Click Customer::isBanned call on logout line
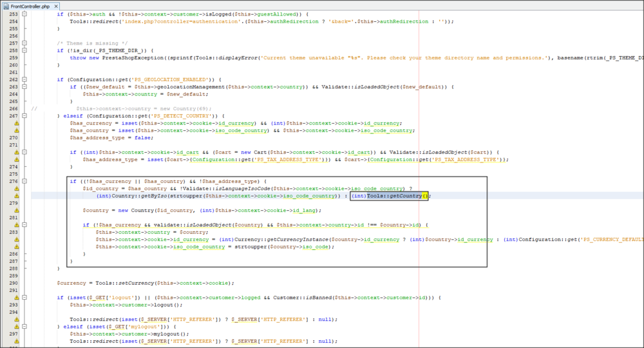Image resolution: width=644 pixels, height=348 pixels. [303, 298]
